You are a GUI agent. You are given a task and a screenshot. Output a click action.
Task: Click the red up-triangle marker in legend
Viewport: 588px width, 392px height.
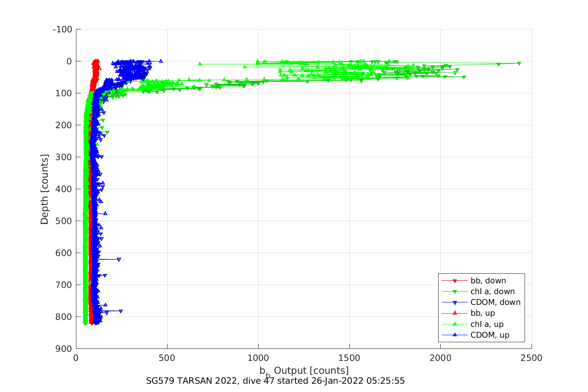[x=455, y=313]
